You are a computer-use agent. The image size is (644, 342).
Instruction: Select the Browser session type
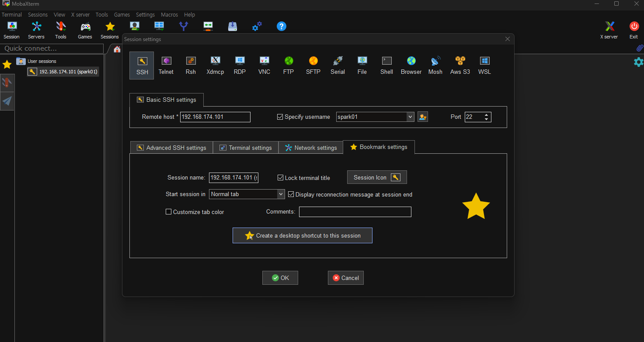411,66
